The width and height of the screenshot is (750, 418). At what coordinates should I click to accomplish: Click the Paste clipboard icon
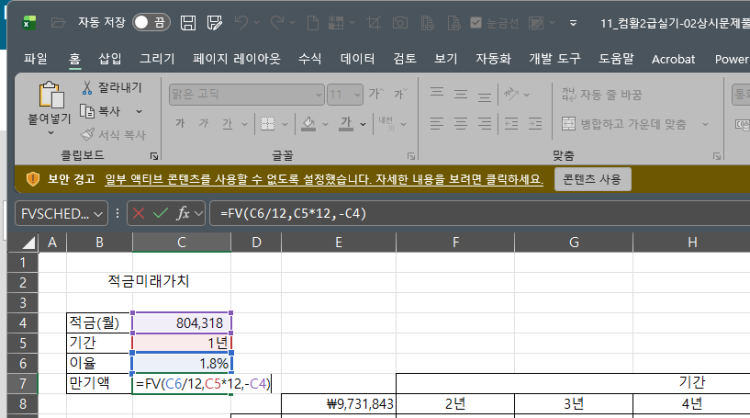coord(51,95)
